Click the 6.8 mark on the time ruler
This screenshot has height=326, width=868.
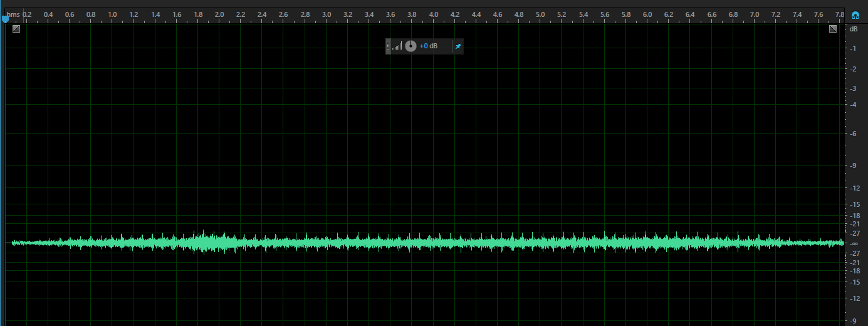pyautogui.click(x=733, y=14)
